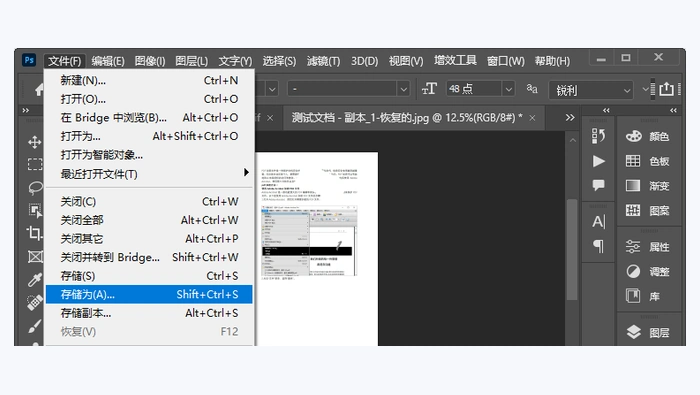Click the font size T icon

(429, 89)
